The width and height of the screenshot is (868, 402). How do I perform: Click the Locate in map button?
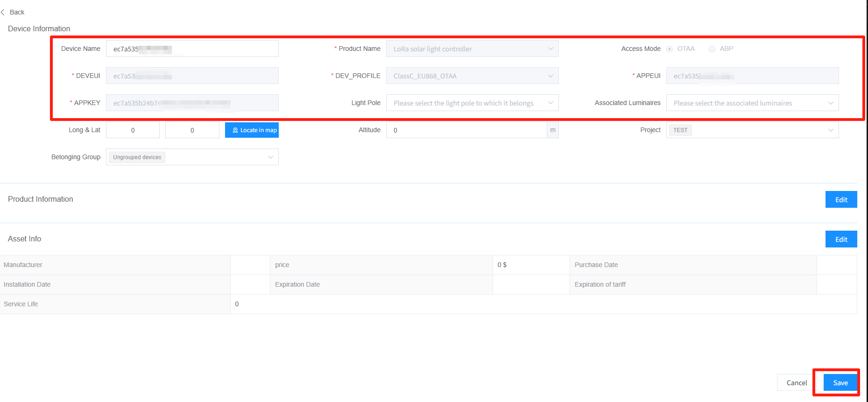point(252,130)
